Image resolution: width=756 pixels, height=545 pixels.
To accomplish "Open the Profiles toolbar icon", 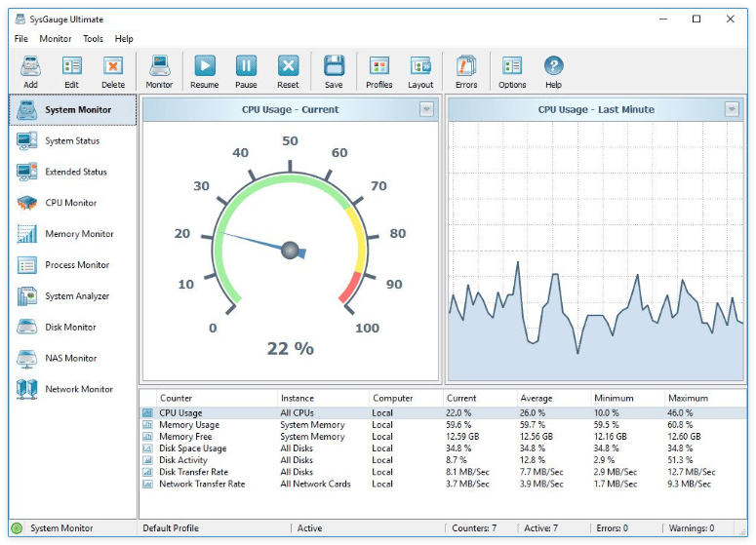I will 378,72.
